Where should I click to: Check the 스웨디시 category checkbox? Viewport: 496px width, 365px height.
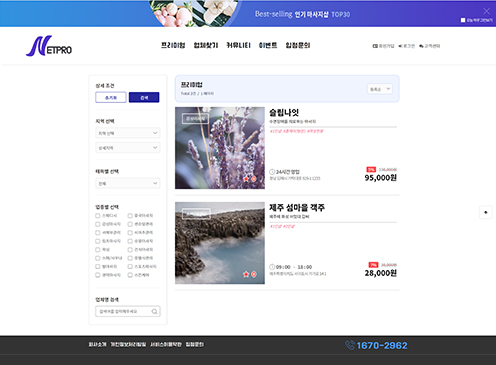[98, 216]
